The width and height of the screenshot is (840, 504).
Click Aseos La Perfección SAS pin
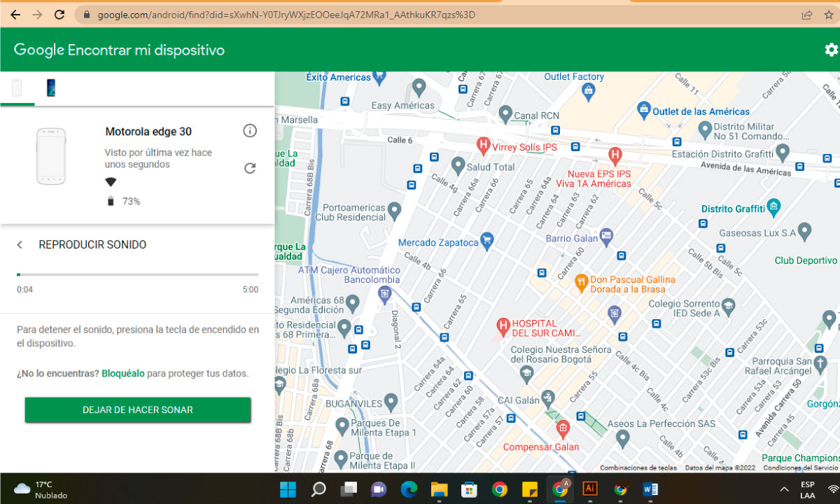(623, 439)
